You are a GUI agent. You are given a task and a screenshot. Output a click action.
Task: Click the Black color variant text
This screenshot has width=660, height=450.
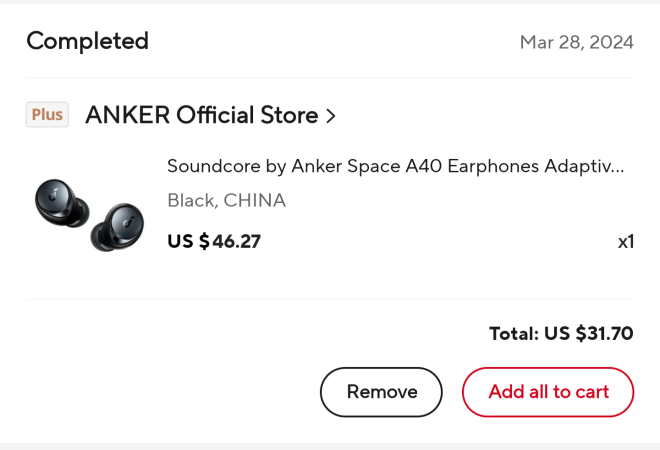pyautogui.click(x=190, y=200)
